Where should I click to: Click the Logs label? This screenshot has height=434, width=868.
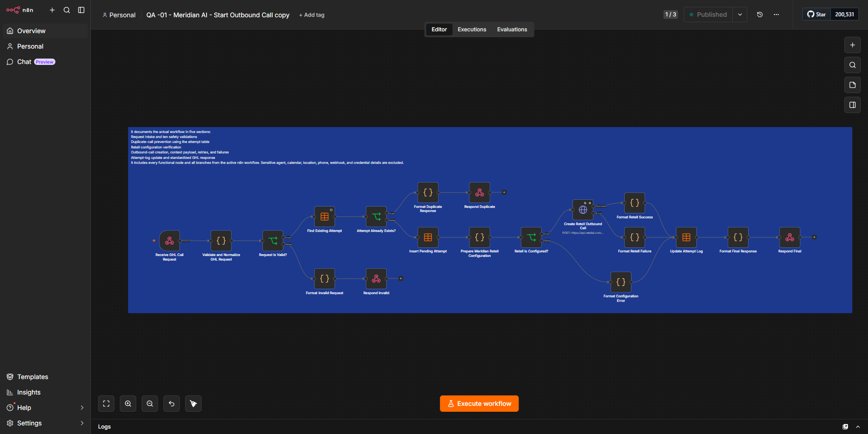[104, 427]
